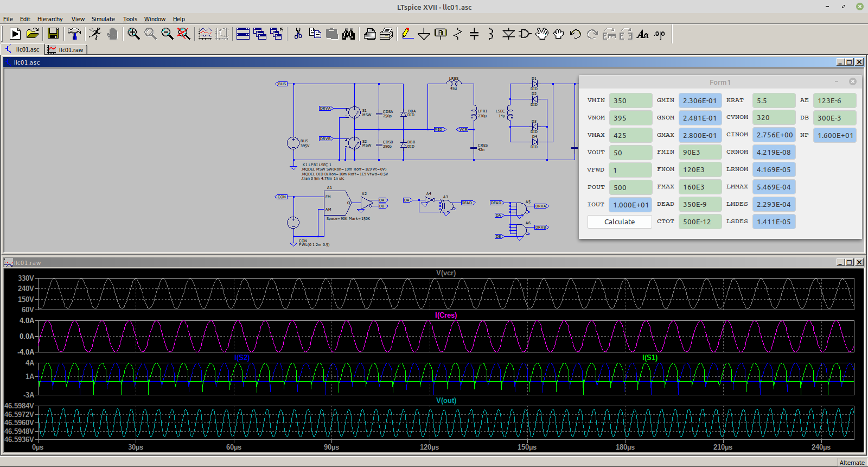Screen dimensions: 868x467
Task: Place a capacitor component
Action: tap(474, 34)
